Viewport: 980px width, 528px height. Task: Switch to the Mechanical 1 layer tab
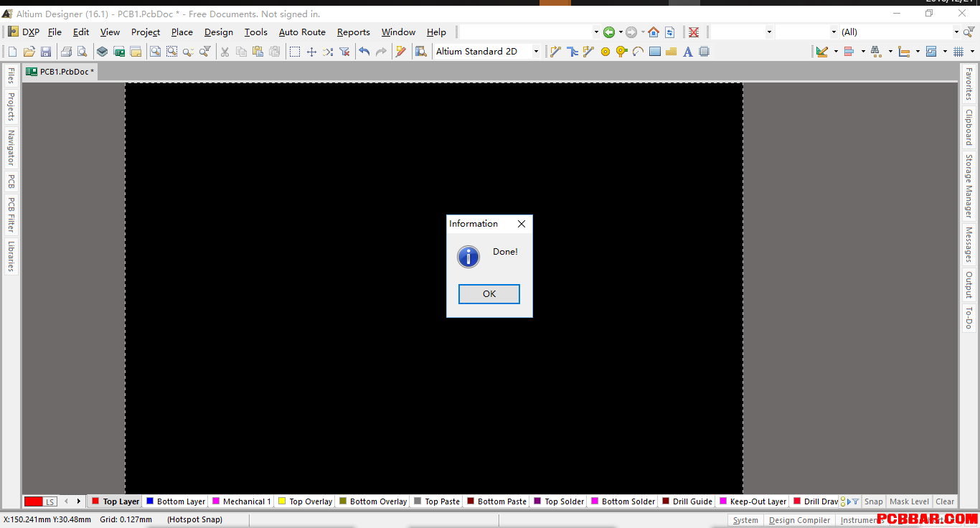[x=242, y=501]
